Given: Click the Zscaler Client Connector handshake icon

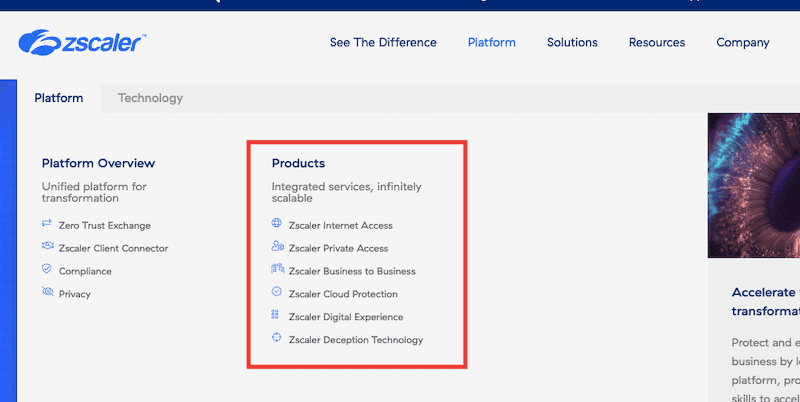Looking at the screenshot, I should pyautogui.click(x=47, y=246).
